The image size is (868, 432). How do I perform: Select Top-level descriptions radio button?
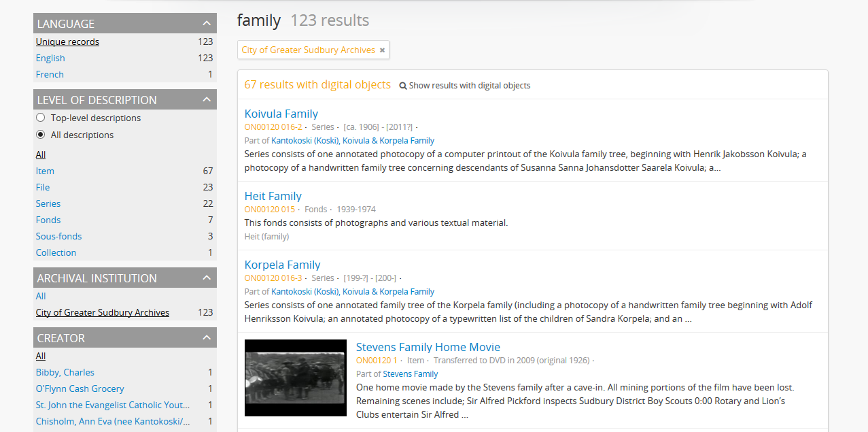point(41,118)
